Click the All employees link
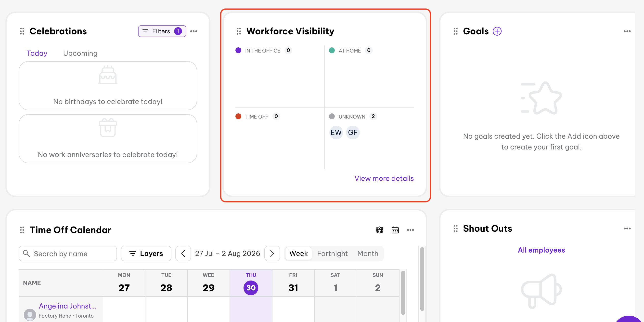Image resolution: width=644 pixels, height=322 pixels. click(x=541, y=250)
